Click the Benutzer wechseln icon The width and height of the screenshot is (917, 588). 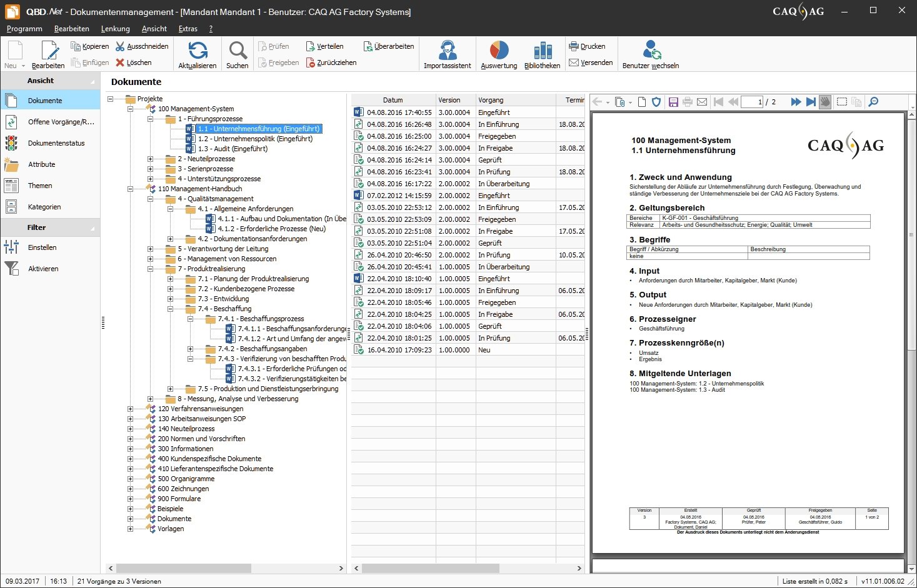pos(651,51)
